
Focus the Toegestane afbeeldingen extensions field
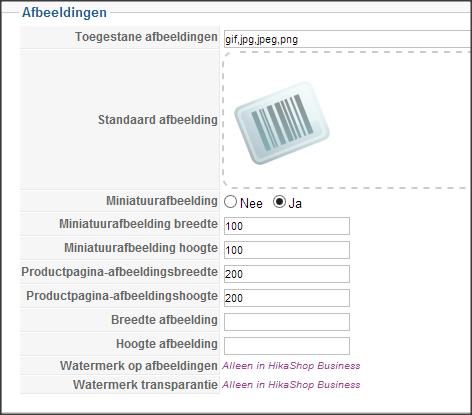[x=348, y=39]
